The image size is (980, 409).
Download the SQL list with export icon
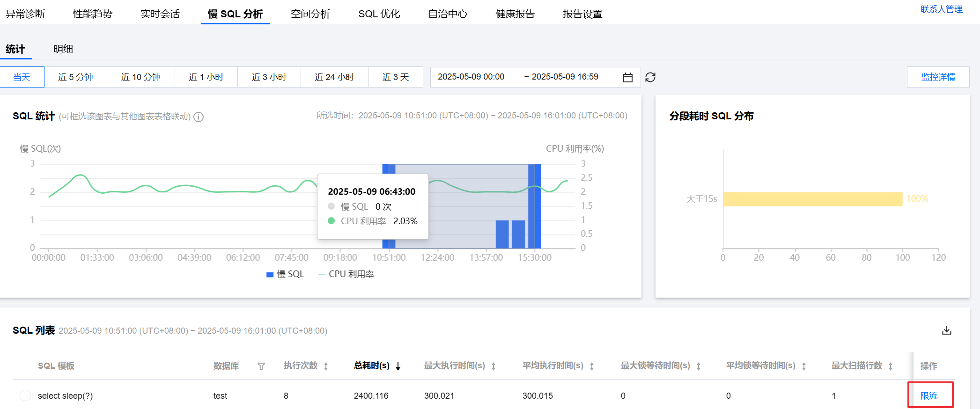click(x=946, y=331)
